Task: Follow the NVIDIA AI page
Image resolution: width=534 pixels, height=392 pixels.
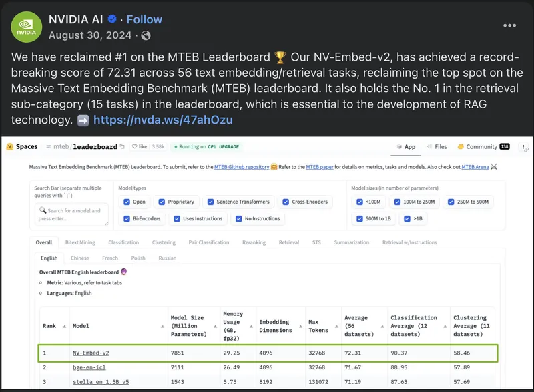Action: click(x=144, y=19)
